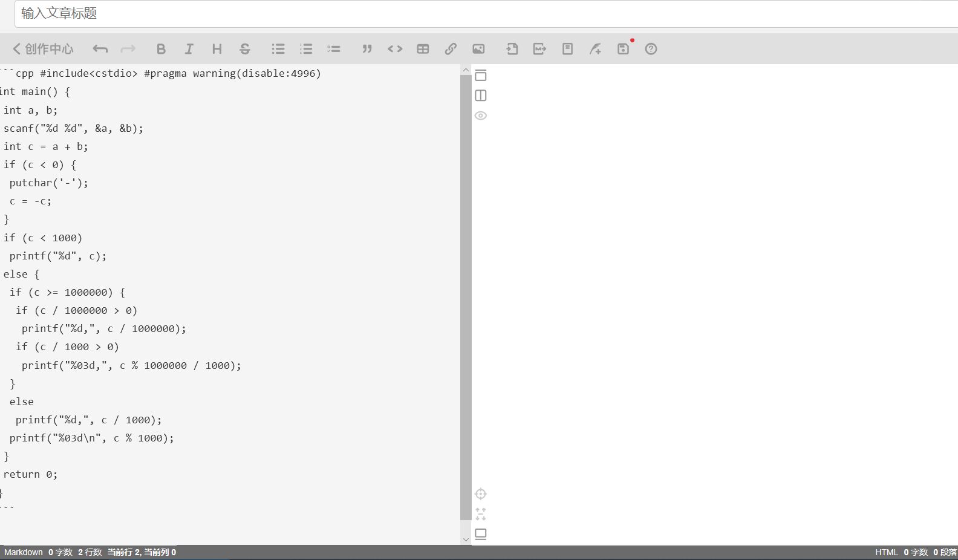Apply bold formatting

(x=161, y=49)
